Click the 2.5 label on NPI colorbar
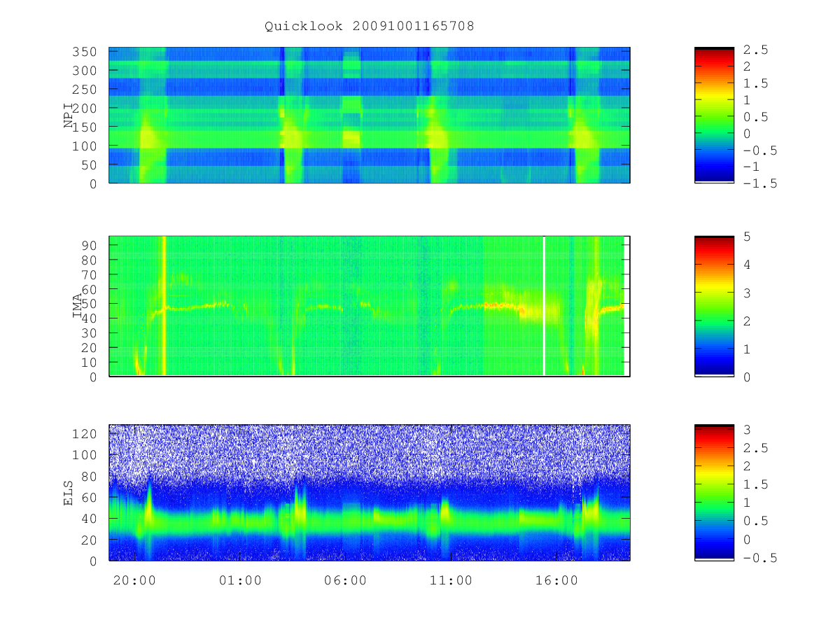The image size is (840, 630). tap(756, 50)
